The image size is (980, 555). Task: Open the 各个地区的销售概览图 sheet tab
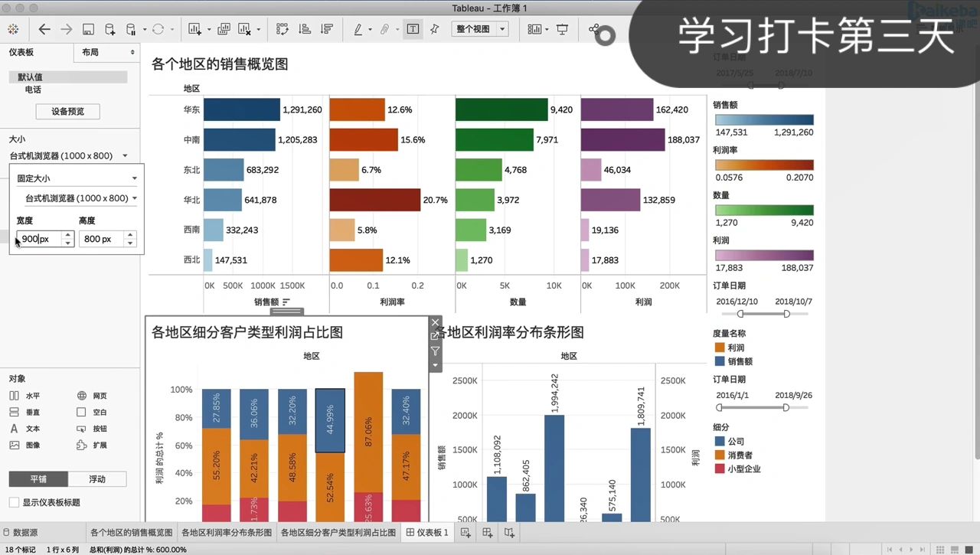click(x=132, y=532)
